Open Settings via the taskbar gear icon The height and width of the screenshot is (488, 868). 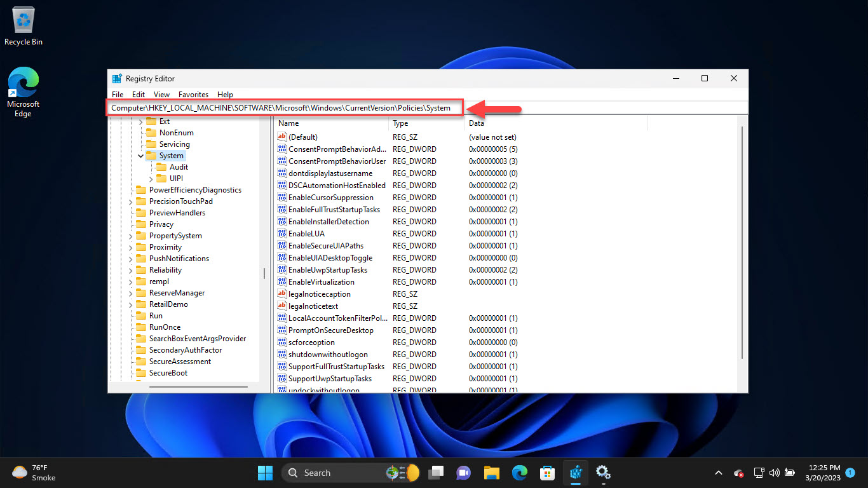[x=603, y=473]
